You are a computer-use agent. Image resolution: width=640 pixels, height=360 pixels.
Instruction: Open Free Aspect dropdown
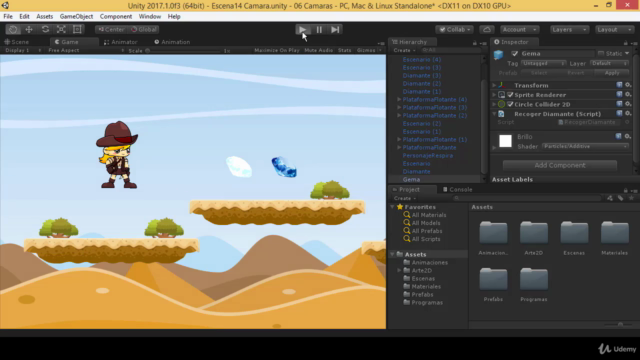86,50
